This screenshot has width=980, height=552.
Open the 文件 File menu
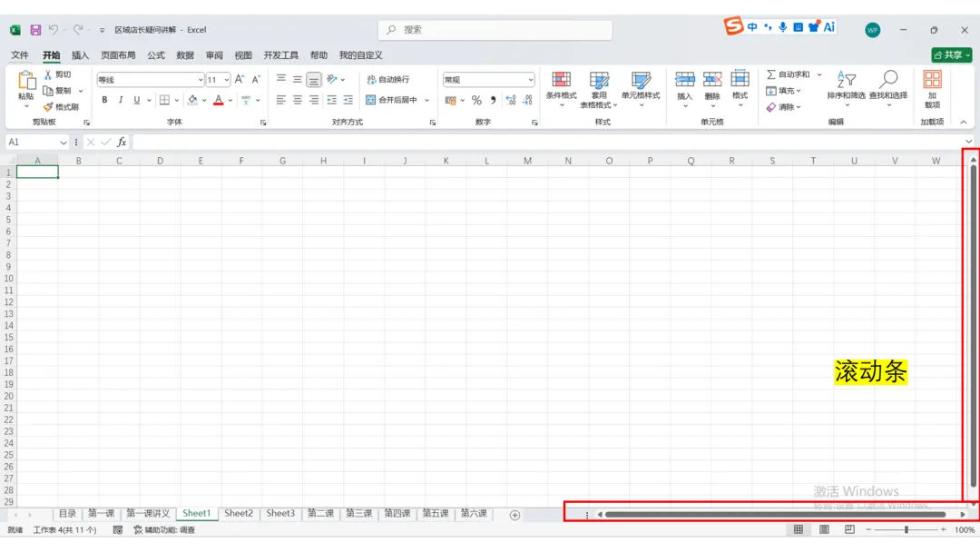(20, 55)
